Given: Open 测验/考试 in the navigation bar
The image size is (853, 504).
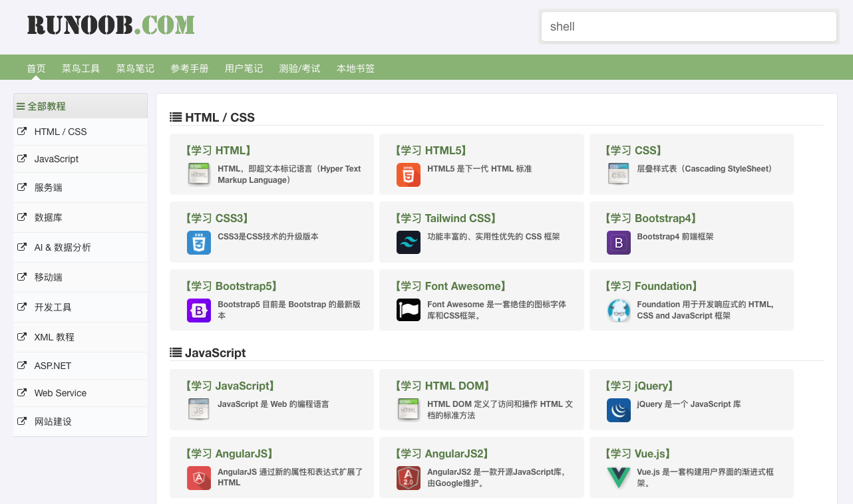Looking at the screenshot, I should (299, 68).
